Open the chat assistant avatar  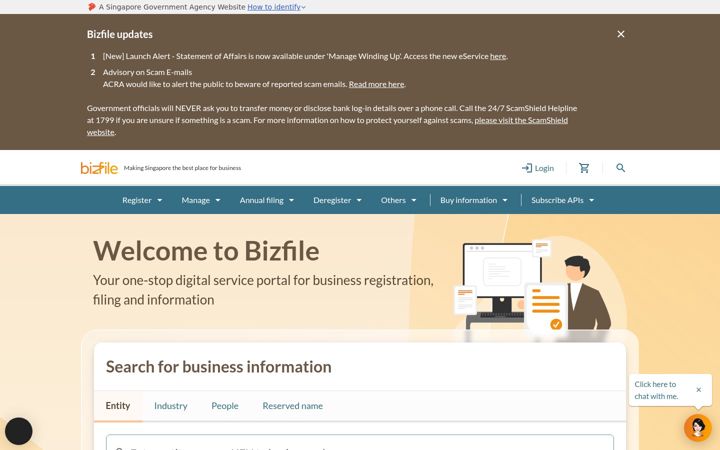tap(698, 427)
